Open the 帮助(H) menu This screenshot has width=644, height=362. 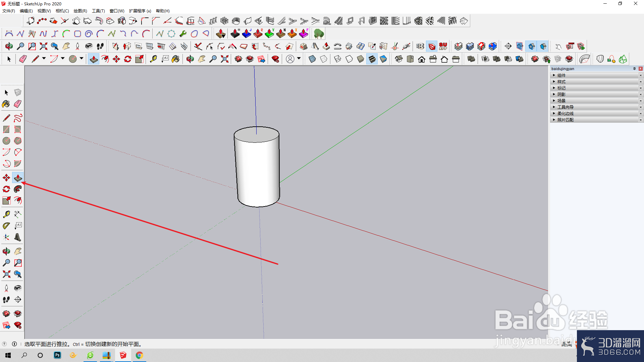coord(163,11)
